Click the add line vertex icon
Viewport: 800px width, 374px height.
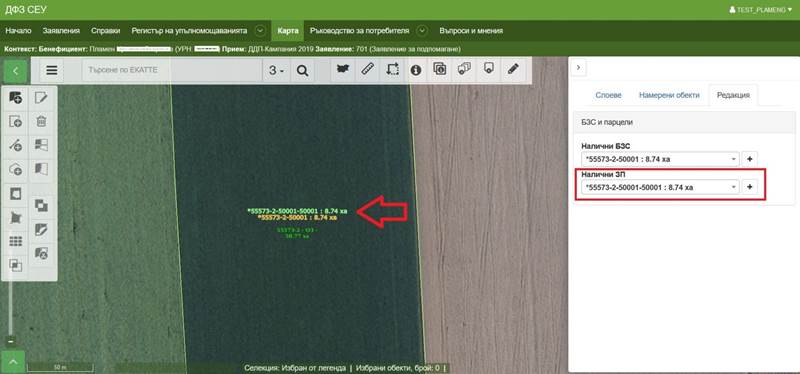[16, 145]
